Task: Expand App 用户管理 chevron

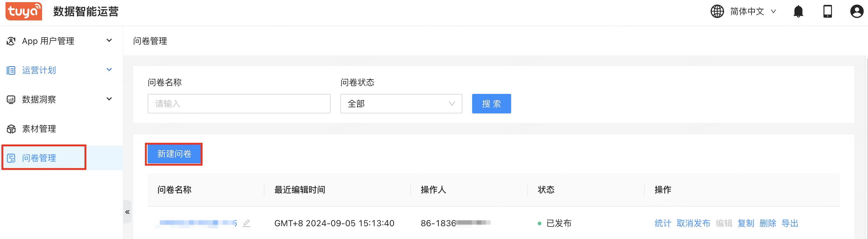Action: [109, 41]
